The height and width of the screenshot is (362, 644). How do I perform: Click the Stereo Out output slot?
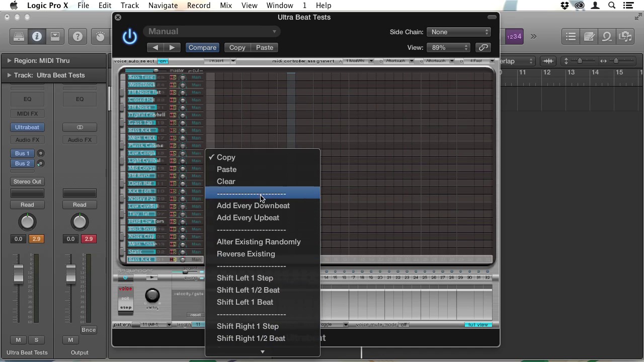click(27, 182)
